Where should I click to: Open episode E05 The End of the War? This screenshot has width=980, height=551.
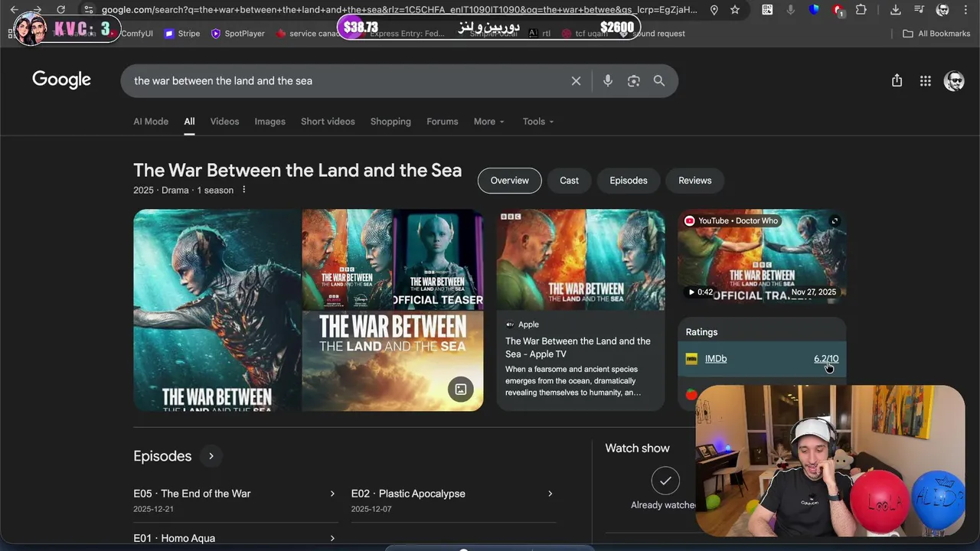click(x=235, y=500)
